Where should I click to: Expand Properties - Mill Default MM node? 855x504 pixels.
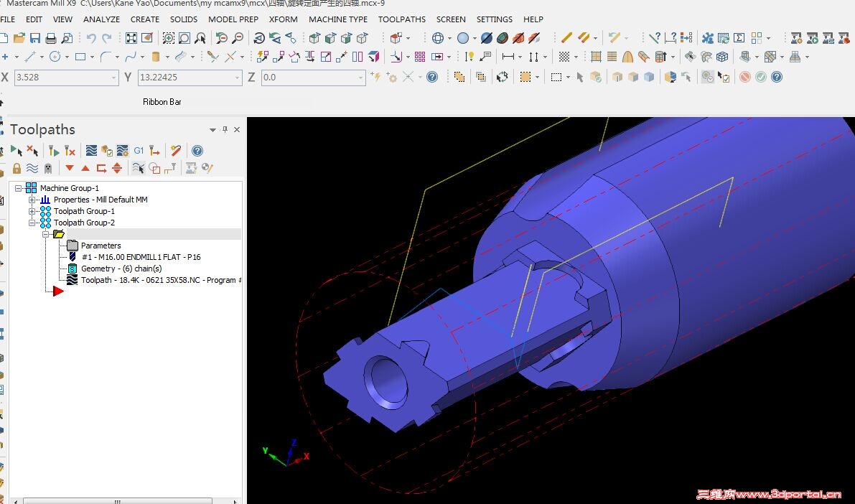[32, 200]
